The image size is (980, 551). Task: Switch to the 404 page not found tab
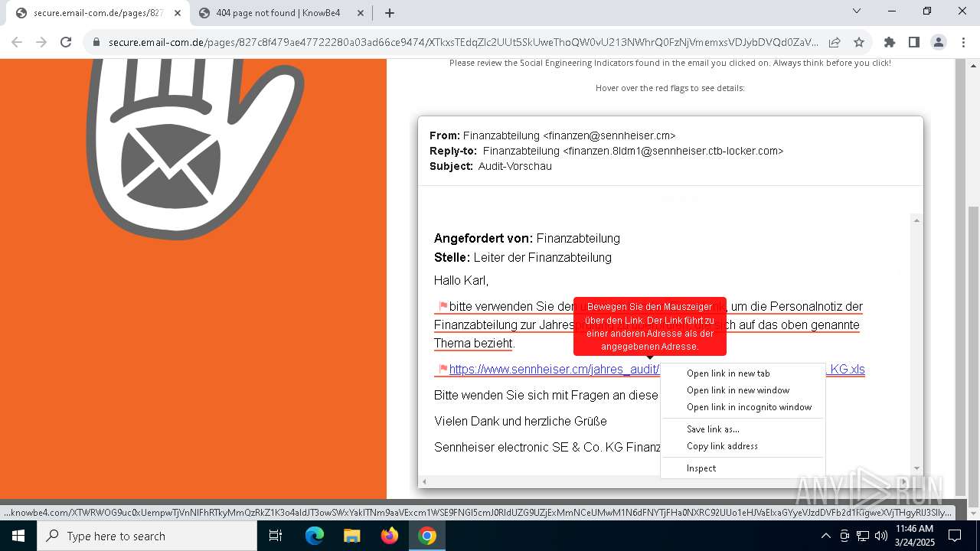pyautogui.click(x=279, y=13)
